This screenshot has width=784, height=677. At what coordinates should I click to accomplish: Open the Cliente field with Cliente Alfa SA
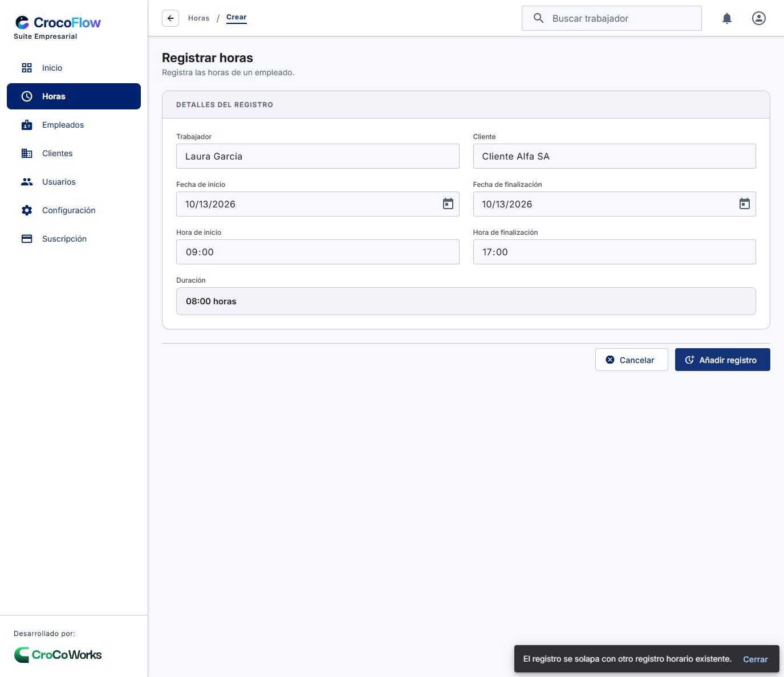click(x=614, y=156)
